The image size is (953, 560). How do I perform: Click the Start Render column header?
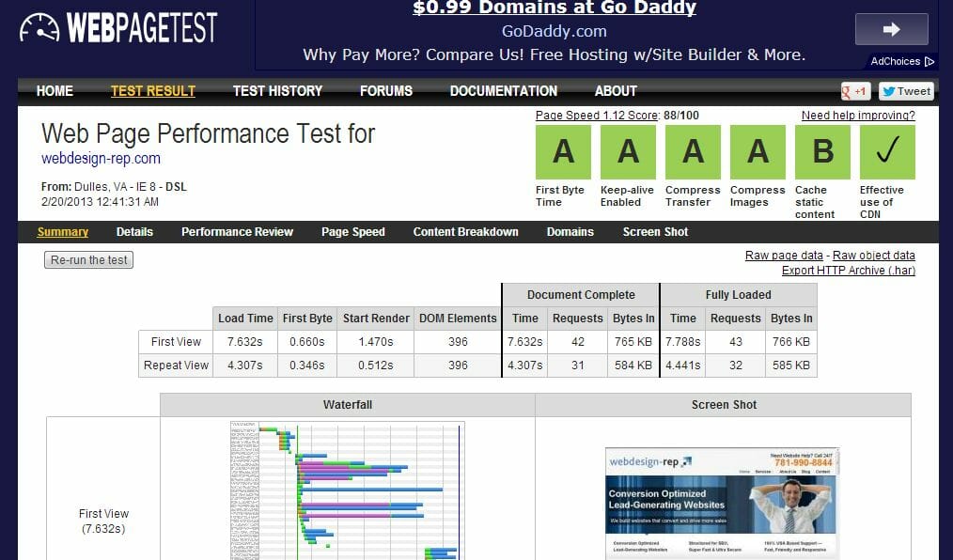376,319
